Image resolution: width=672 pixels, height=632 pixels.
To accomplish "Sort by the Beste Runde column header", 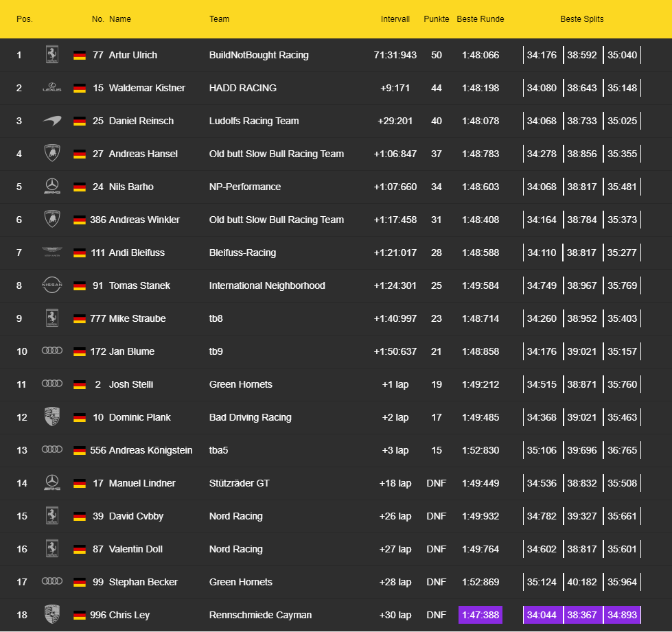I will pyautogui.click(x=480, y=19).
